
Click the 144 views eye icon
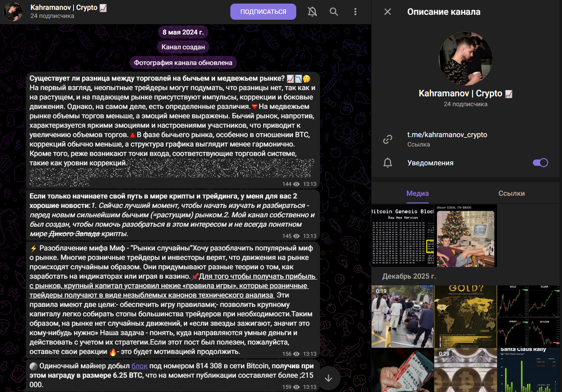[x=296, y=184]
